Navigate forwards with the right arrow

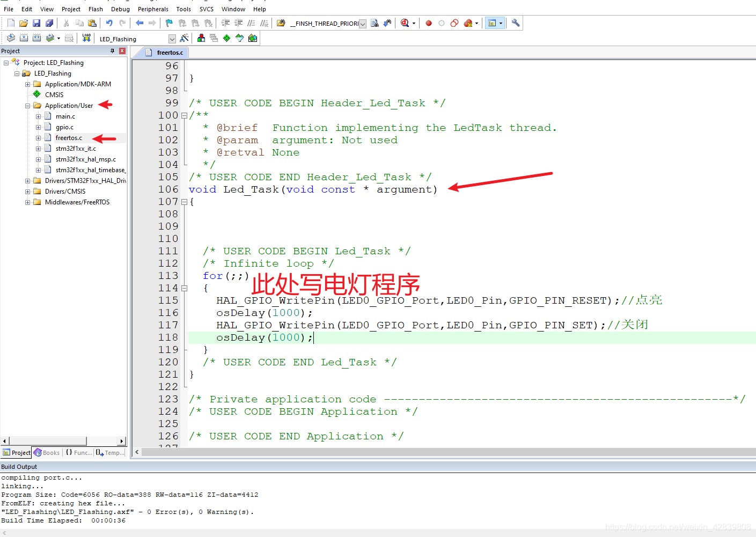pos(152,23)
